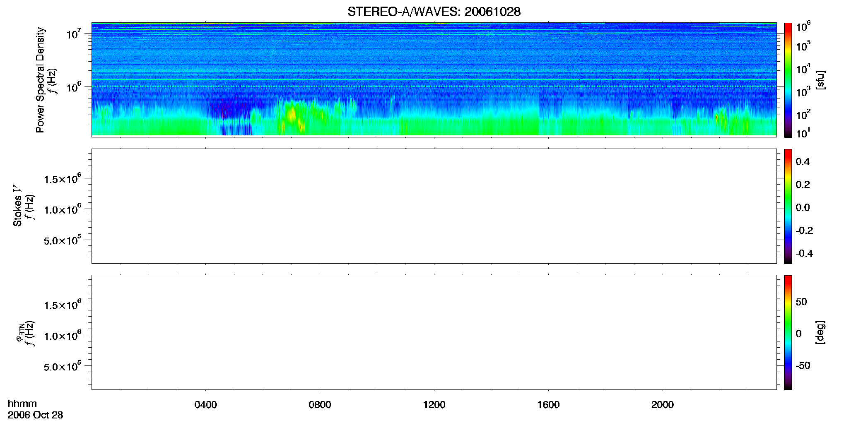Select the "Power Spectral Density" y-axis label
The height and width of the screenshot is (447, 868).
(x=40, y=80)
